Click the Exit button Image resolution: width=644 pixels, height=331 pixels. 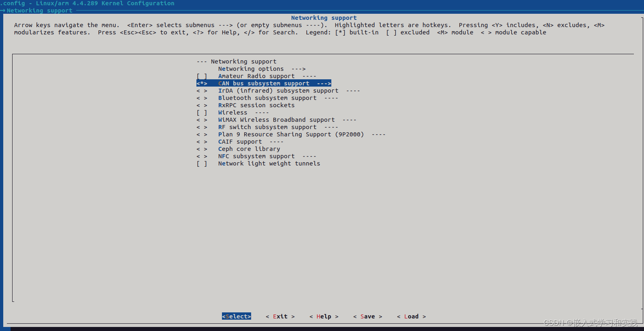[x=280, y=316]
